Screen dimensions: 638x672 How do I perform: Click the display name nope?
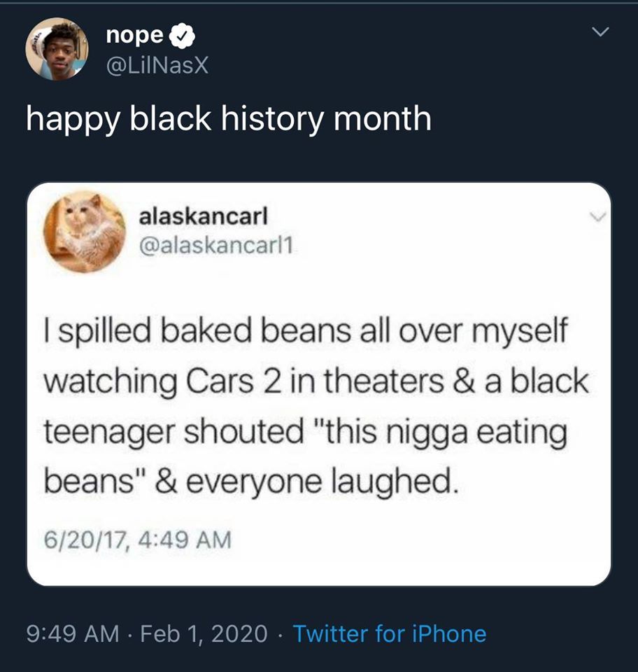[135, 35]
